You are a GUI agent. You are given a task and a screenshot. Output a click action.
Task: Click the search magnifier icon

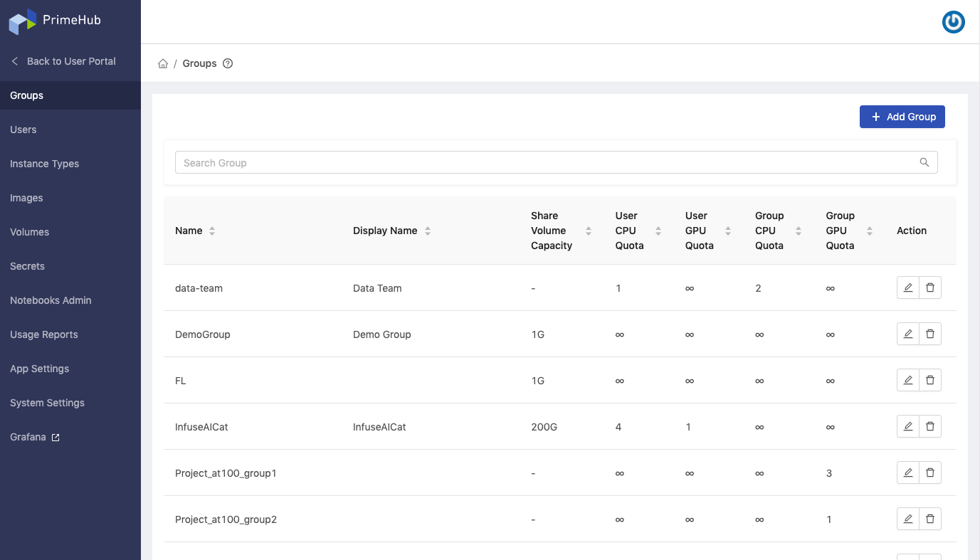[924, 162]
